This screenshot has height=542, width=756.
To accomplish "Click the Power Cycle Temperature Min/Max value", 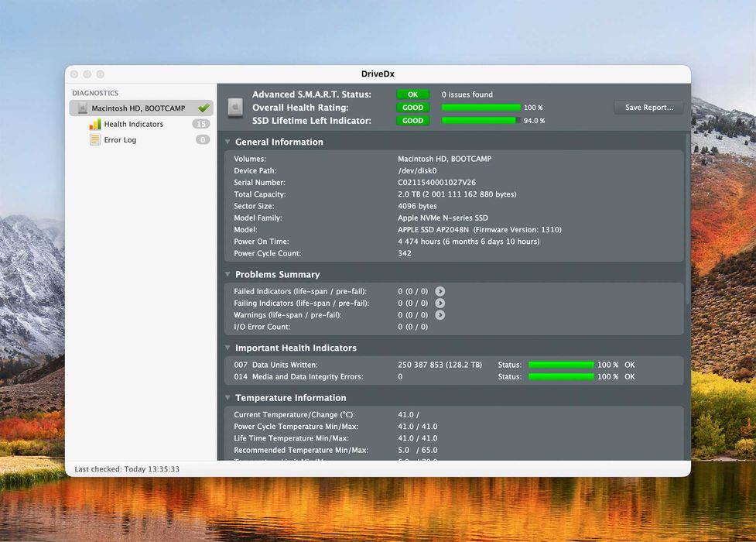I will click(x=418, y=427).
